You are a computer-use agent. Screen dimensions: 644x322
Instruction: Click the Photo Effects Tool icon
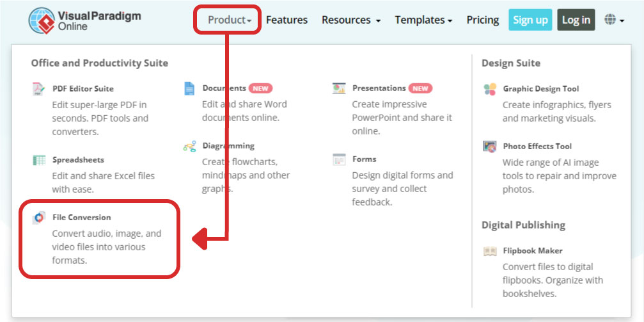click(x=490, y=147)
